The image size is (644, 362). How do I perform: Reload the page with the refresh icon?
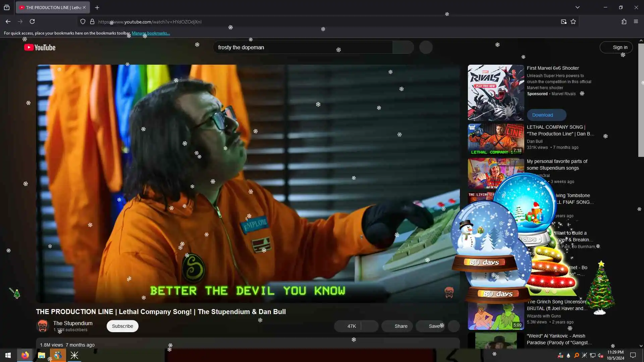coord(32,22)
